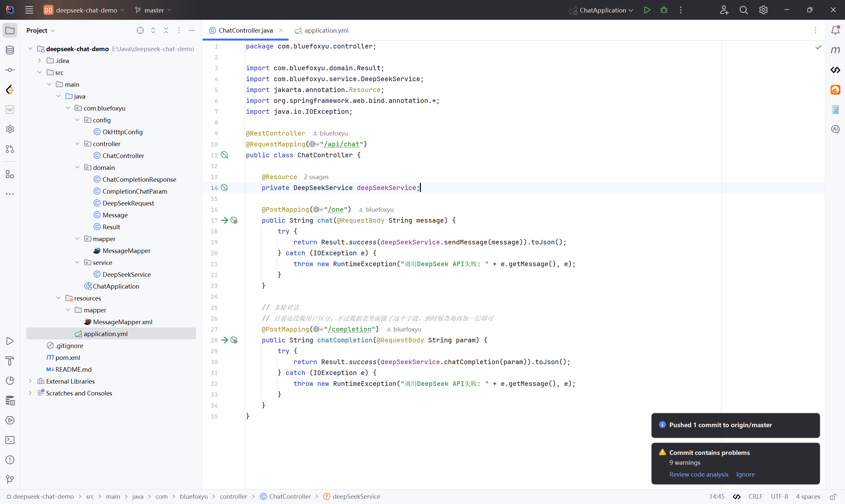Open the Maven tool window
This screenshot has width=845, height=504.
point(835,50)
